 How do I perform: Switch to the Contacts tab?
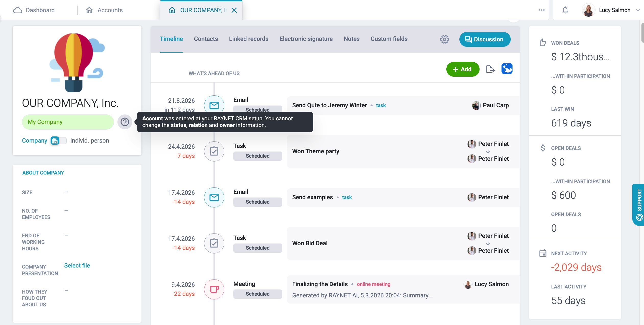pos(206,39)
